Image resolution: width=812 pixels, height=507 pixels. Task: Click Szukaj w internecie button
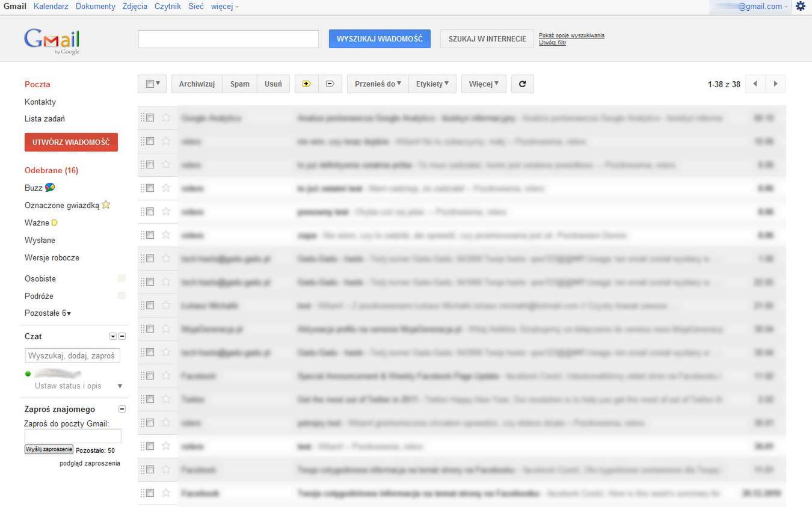click(x=487, y=38)
